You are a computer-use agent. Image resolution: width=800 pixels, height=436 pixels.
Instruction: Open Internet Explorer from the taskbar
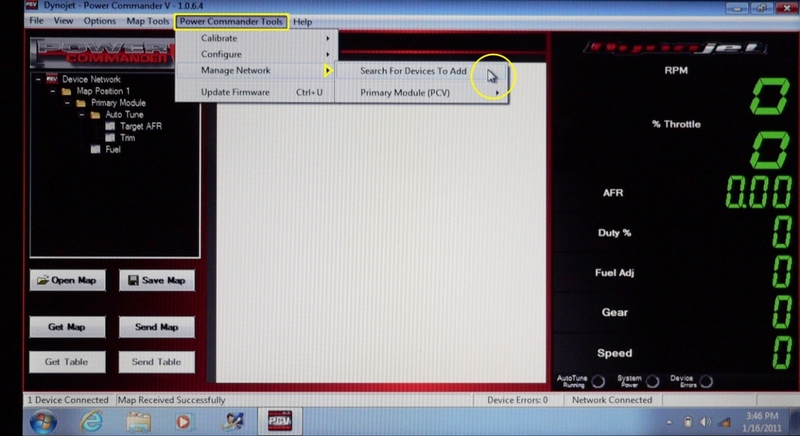point(91,420)
